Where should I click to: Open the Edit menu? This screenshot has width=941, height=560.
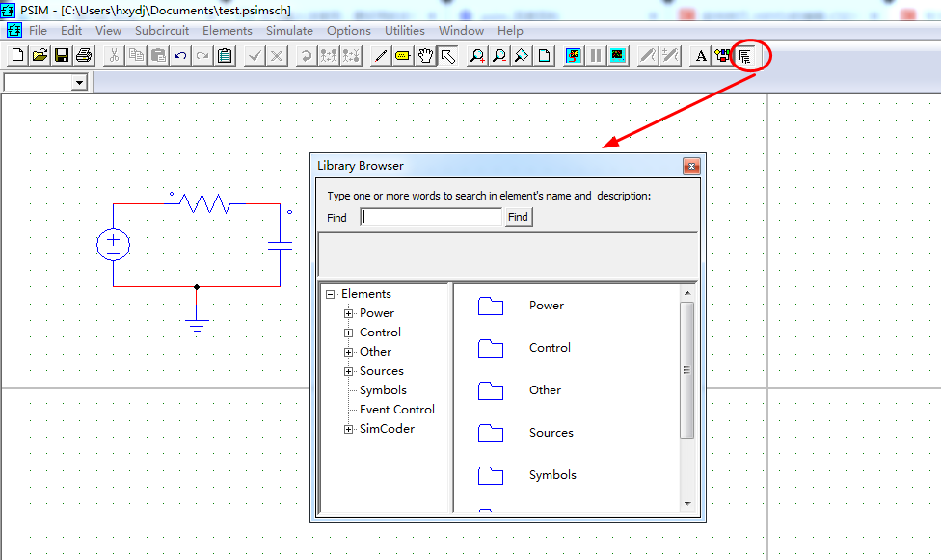pos(70,31)
